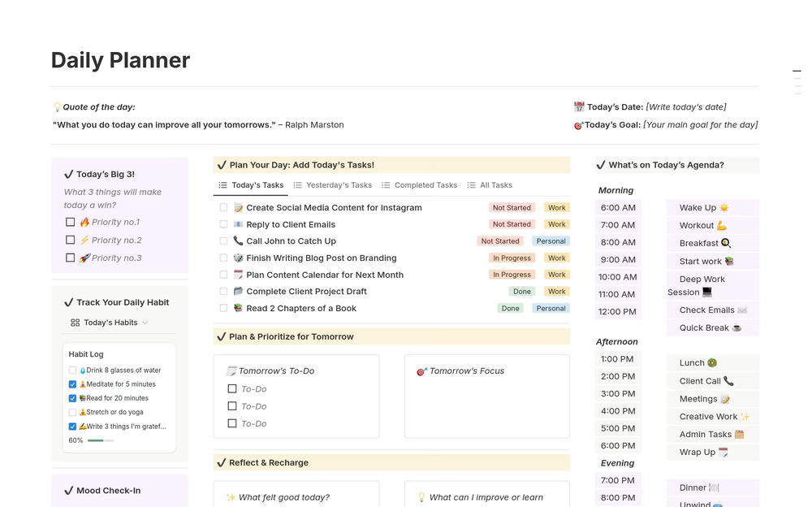Click the sparkles emoji next to Creative Work
Image resolution: width=812 pixels, height=507 pixels.
click(745, 417)
